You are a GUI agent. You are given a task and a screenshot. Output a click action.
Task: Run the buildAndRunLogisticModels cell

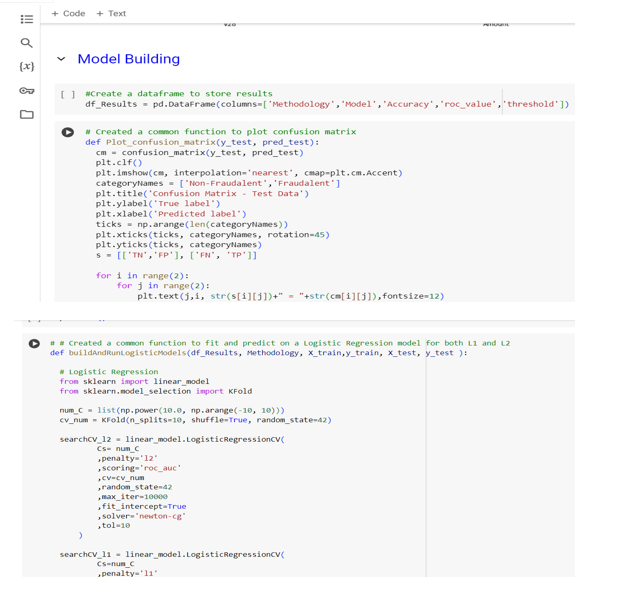34,343
